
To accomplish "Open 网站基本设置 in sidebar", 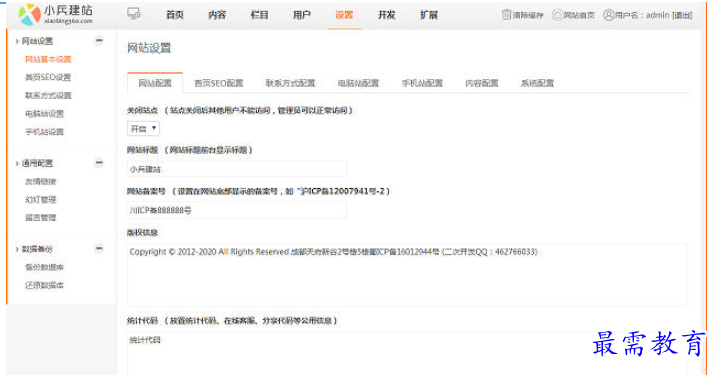I will pos(48,60).
